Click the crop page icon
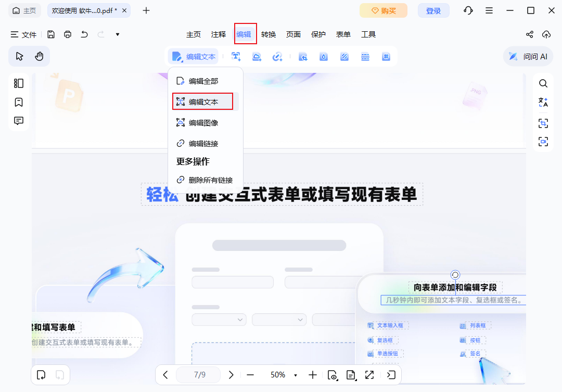562x392 pixels. tap(303, 57)
